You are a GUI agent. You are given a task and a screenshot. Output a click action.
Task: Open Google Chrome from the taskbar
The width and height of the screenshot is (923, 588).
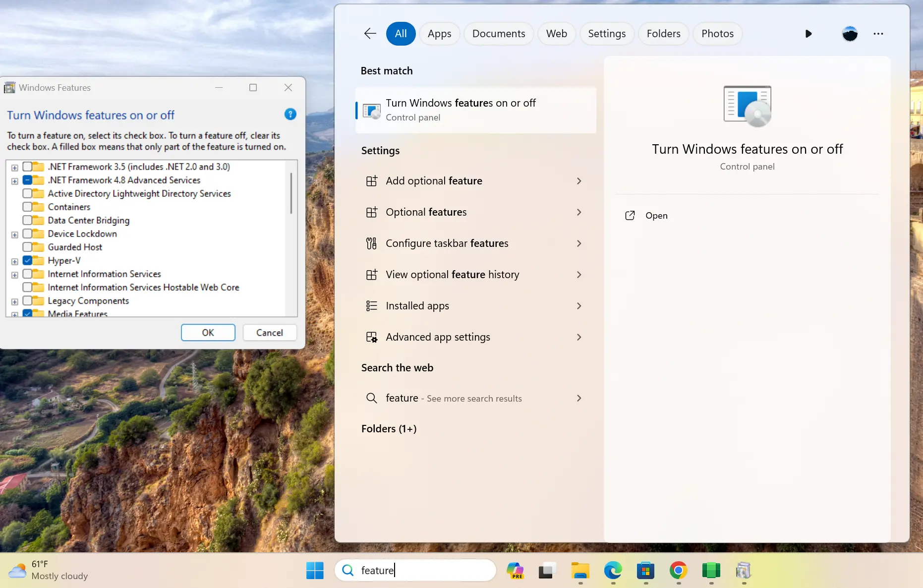click(678, 571)
